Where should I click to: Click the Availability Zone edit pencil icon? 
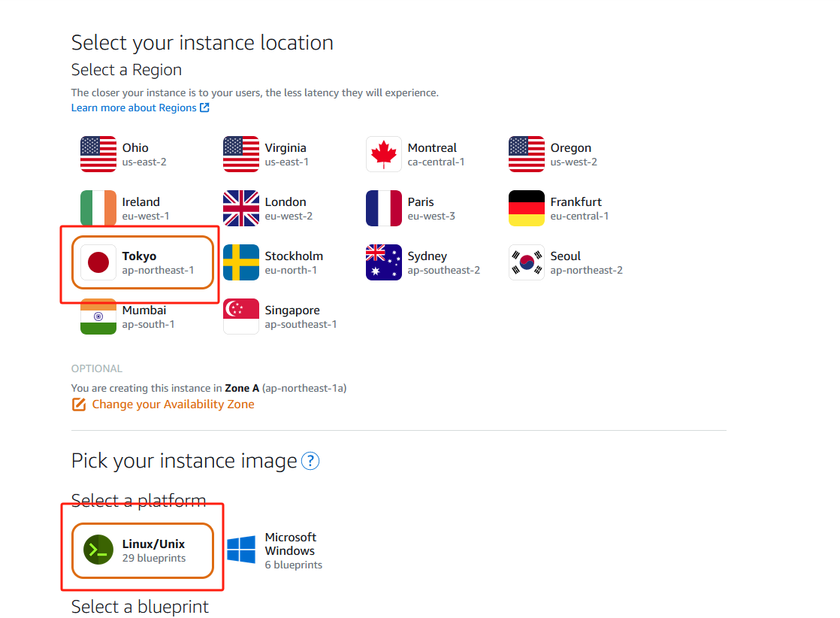(x=79, y=404)
